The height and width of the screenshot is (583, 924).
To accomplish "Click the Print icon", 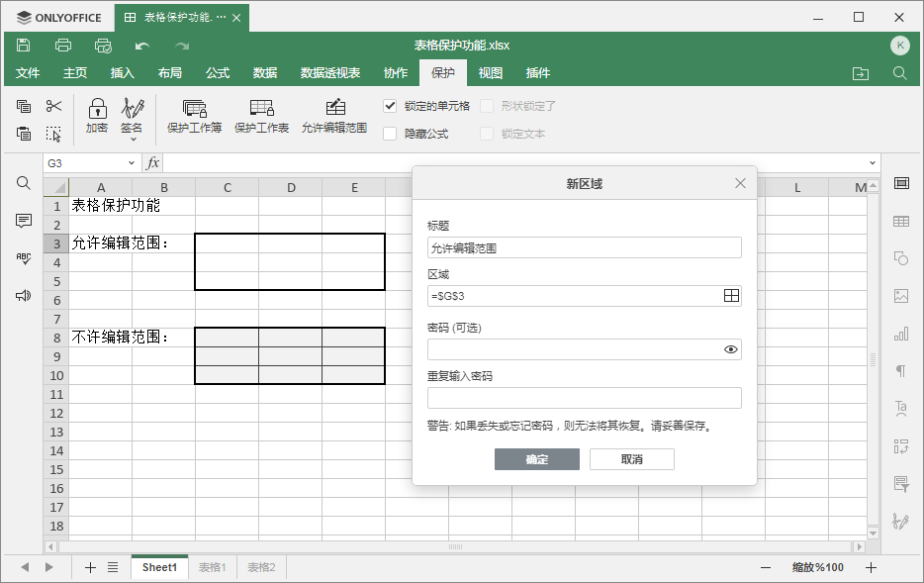I will pyautogui.click(x=63, y=46).
